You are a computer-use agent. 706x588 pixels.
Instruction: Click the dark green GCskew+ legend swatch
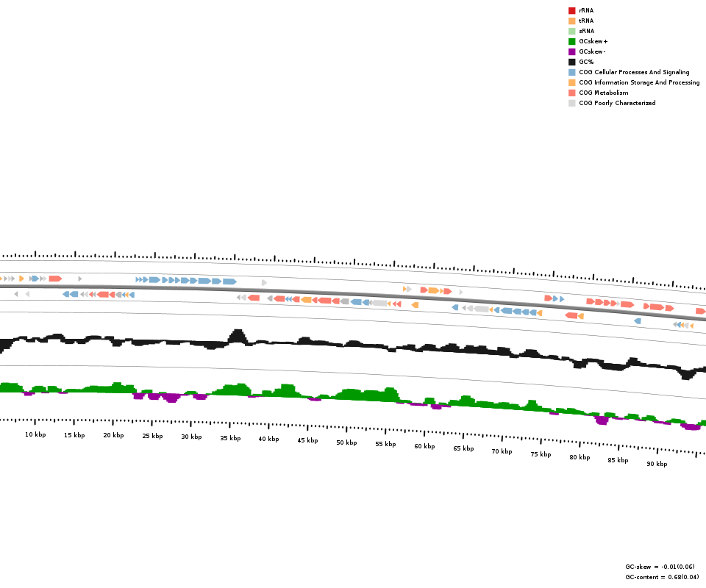571,41
